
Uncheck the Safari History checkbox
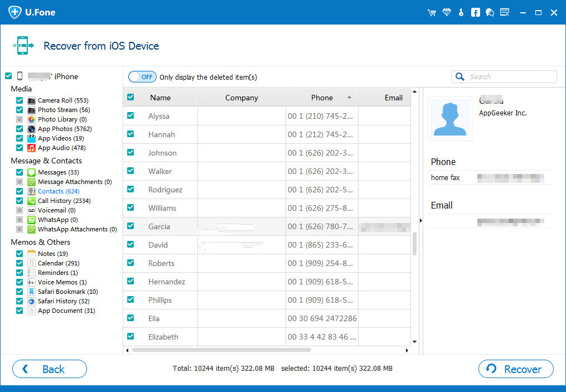click(x=20, y=301)
